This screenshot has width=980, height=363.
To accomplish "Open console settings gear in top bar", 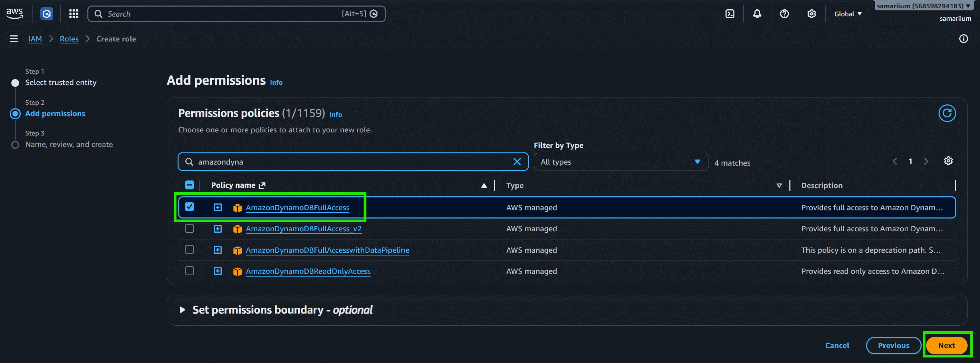I will pyautogui.click(x=811, y=14).
